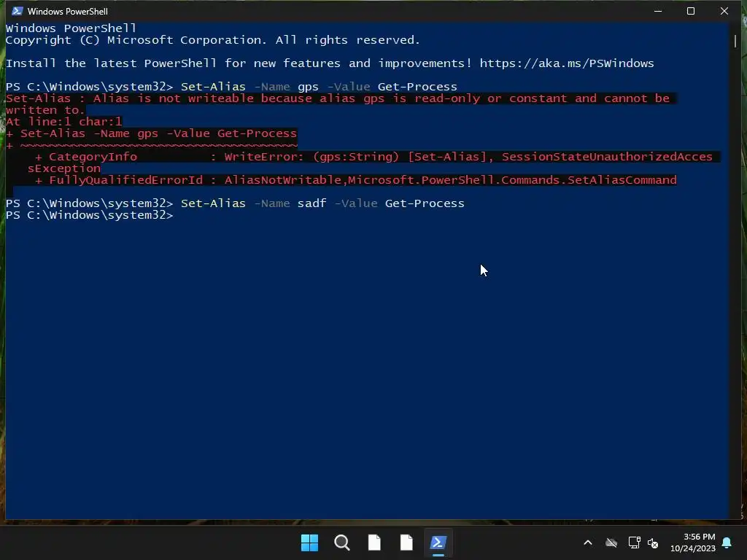The image size is (747, 560).
Task: Click the "sadf" alias name in command
Action: [x=312, y=203]
